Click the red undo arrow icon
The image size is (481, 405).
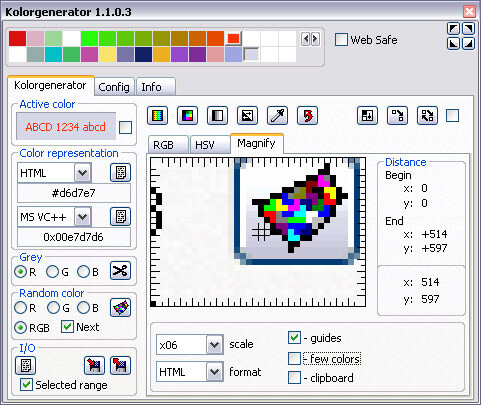(307, 116)
